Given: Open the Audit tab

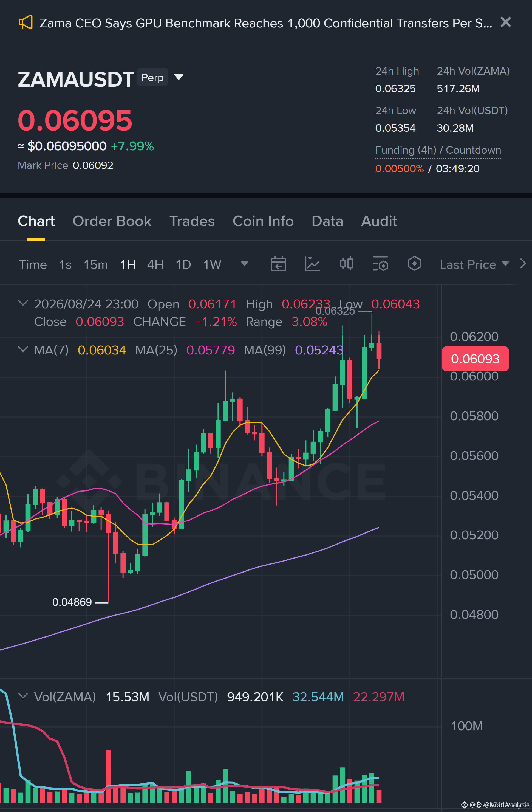Looking at the screenshot, I should [x=379, y=221].
